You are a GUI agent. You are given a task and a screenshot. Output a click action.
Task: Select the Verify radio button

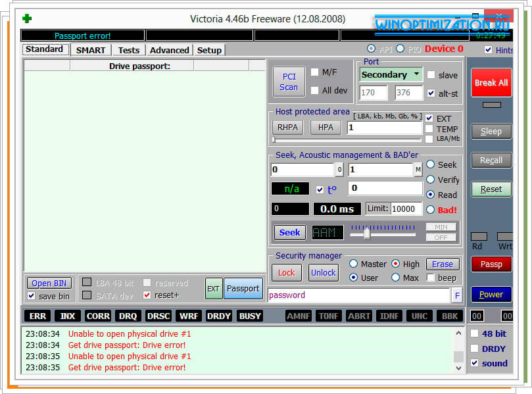(x=431, y=180)
